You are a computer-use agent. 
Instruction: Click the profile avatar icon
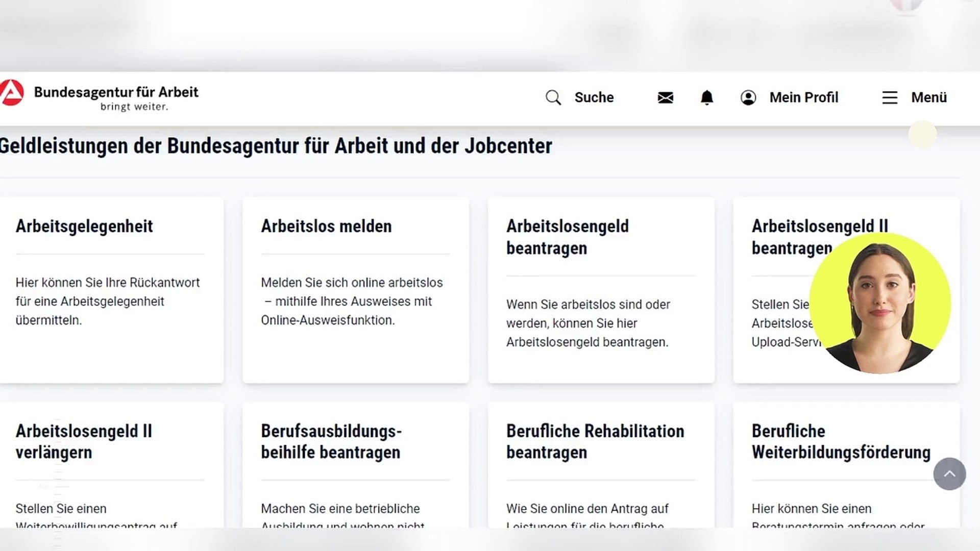(748, 97)
